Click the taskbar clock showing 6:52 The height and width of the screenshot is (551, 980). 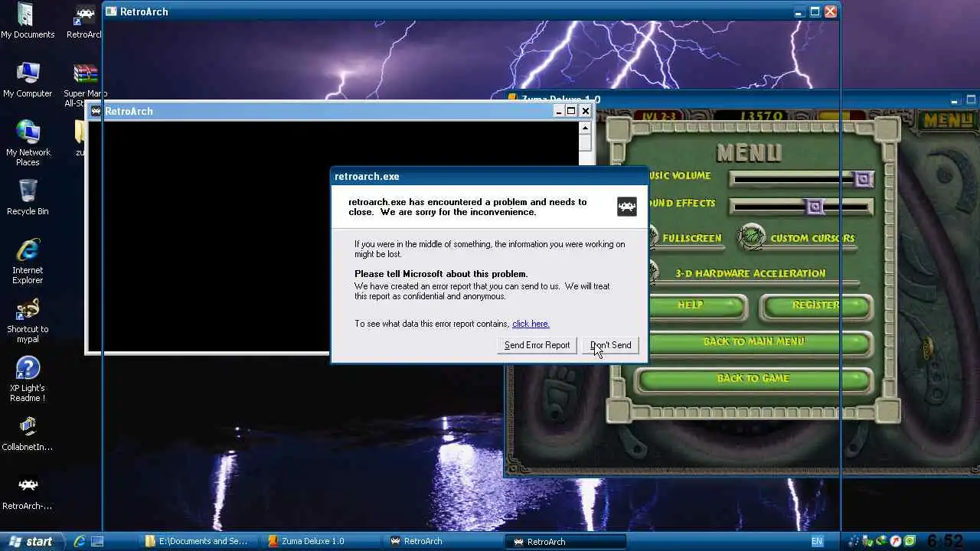[x=944, y=541]
